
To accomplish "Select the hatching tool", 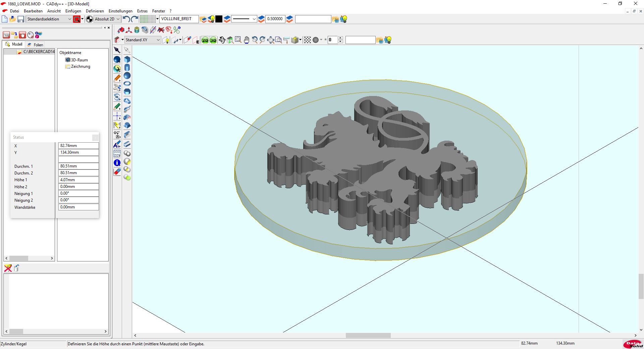I will (117, 154).
